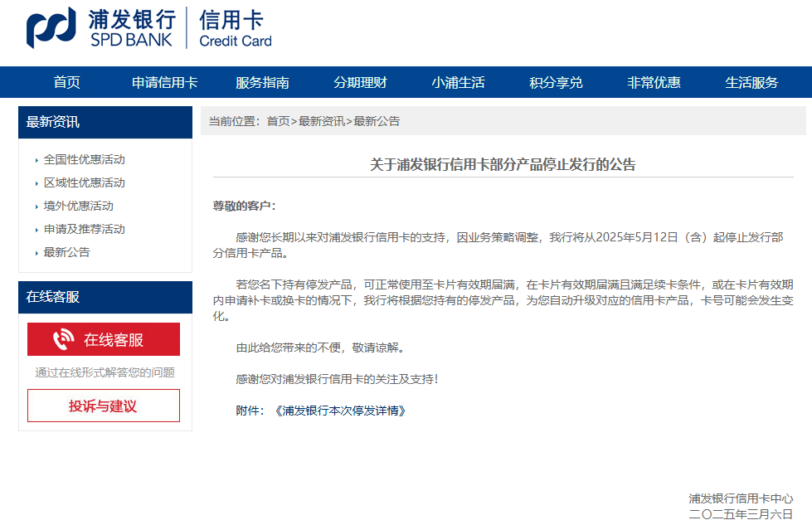Click the phone icon on 在线客服 button
The height and width of the screenshot is (525, 812).
tap(64, 339)
